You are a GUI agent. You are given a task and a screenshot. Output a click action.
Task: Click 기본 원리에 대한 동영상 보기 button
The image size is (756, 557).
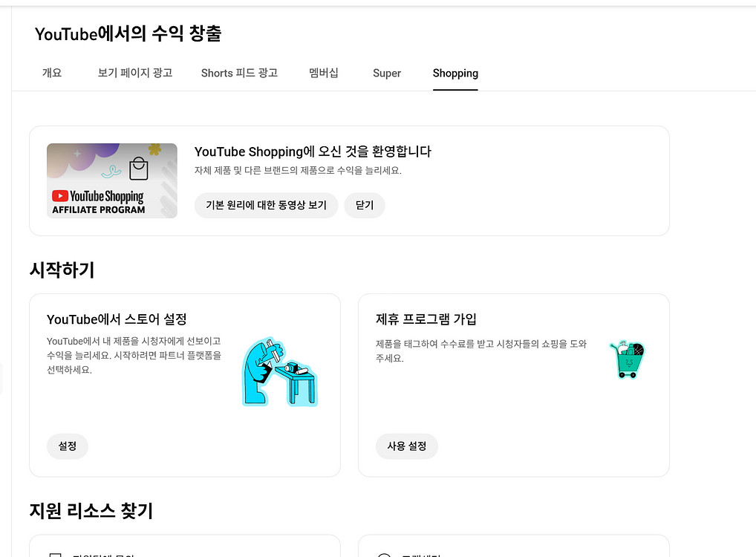[x=266, y=205]
